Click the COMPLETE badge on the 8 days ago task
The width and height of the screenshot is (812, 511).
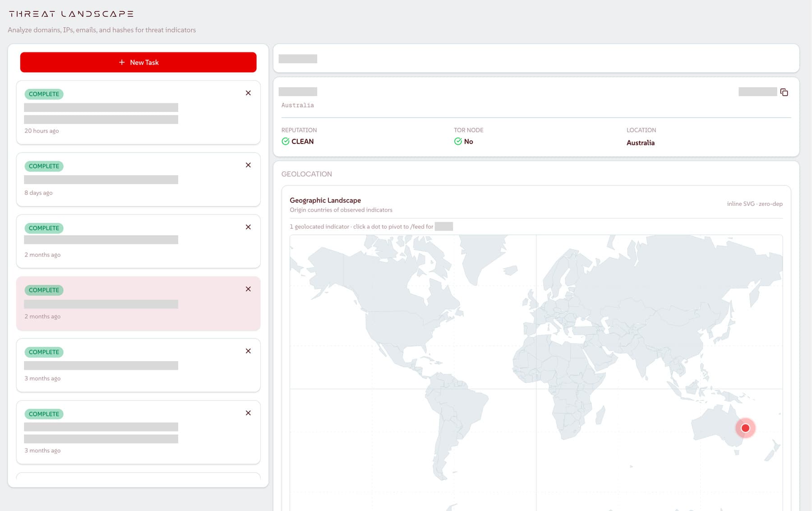point(44,166)
